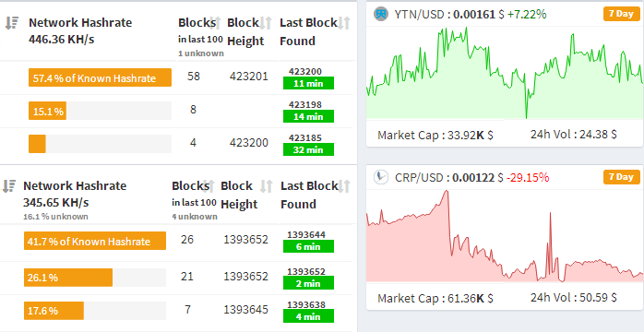Click the CRP coin logo icon
Screen dimensions: 644x332
(x=381, y=177)
